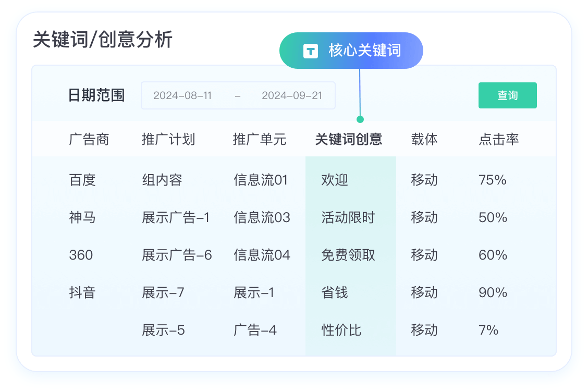Open the 百度 advertiser row
The height and width of the screenshot is (392, 588).
coord(82,180)
